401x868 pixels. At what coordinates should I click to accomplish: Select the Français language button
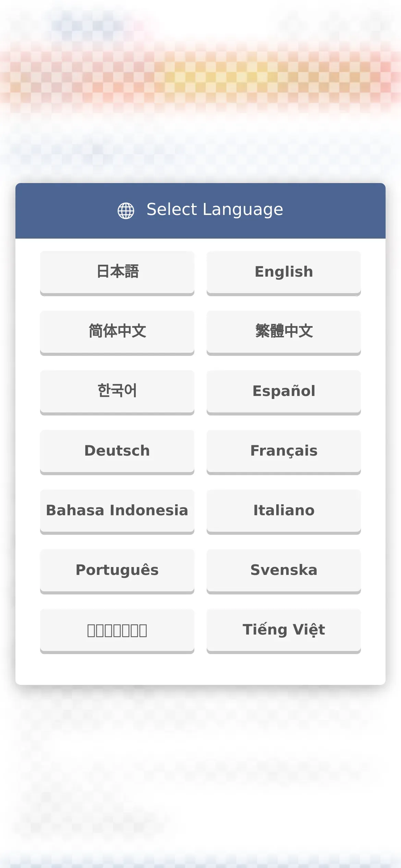click(x=284, y=452)
